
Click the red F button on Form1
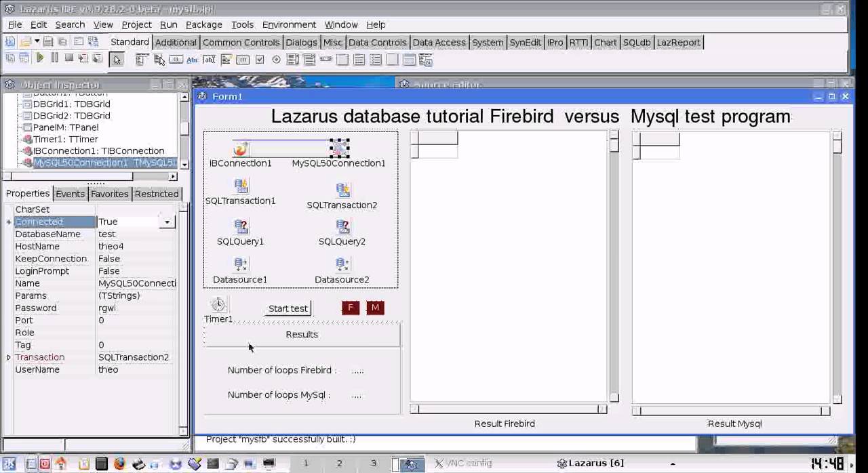[x=350, y=308]
